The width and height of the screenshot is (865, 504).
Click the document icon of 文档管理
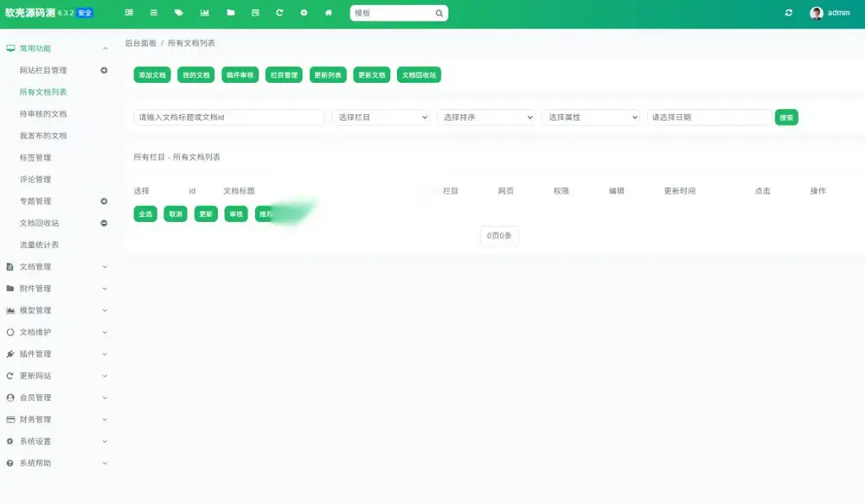pos(10,267)
